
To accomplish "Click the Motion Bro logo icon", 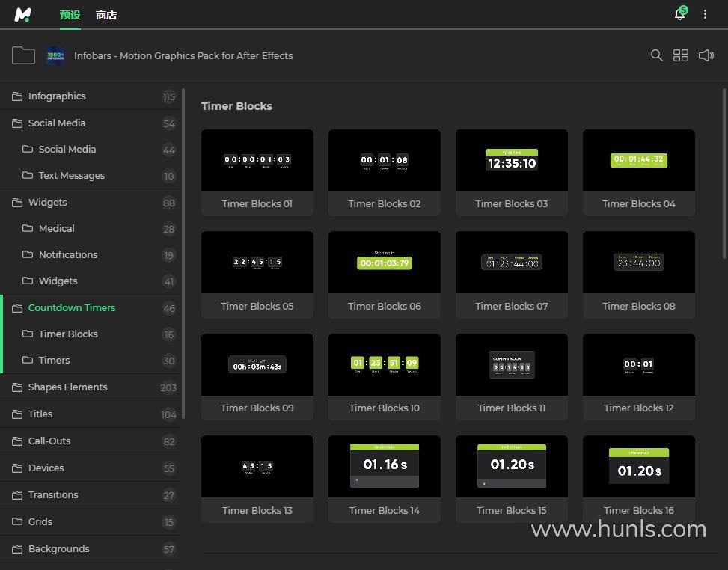I will [x=22, y=15].
